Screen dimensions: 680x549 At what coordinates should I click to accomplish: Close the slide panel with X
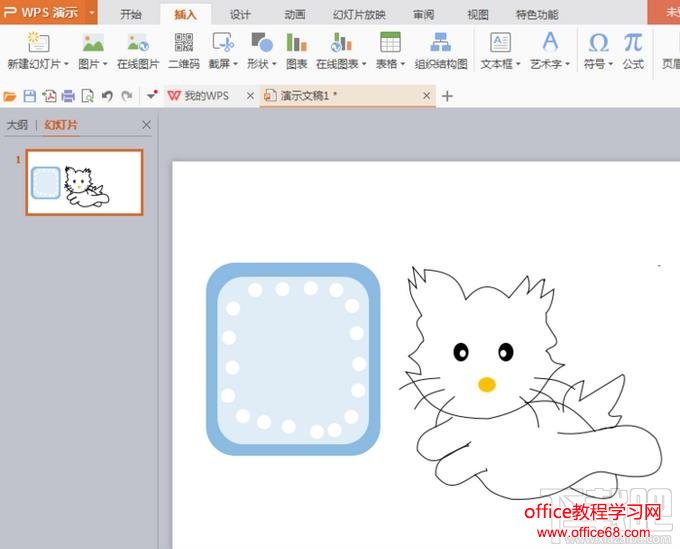click(x=146, y=125)
